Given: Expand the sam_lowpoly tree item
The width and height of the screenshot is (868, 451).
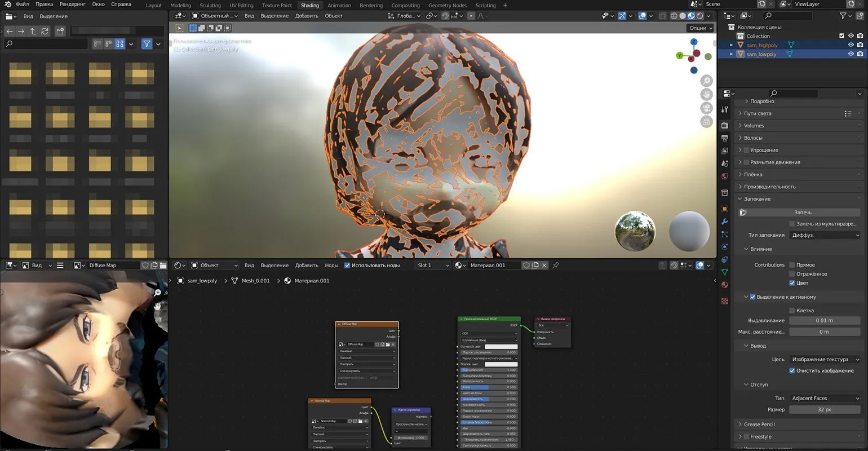Looking at the screenshot, I should [732, 55].
